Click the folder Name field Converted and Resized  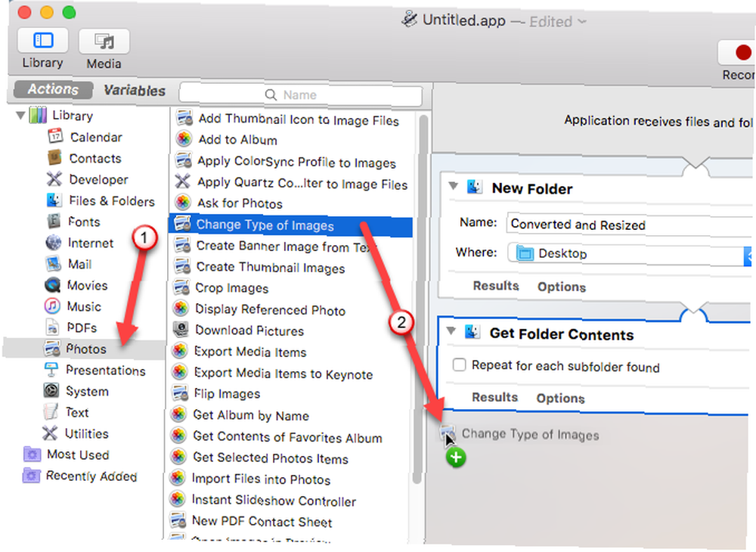pos(630,224)
